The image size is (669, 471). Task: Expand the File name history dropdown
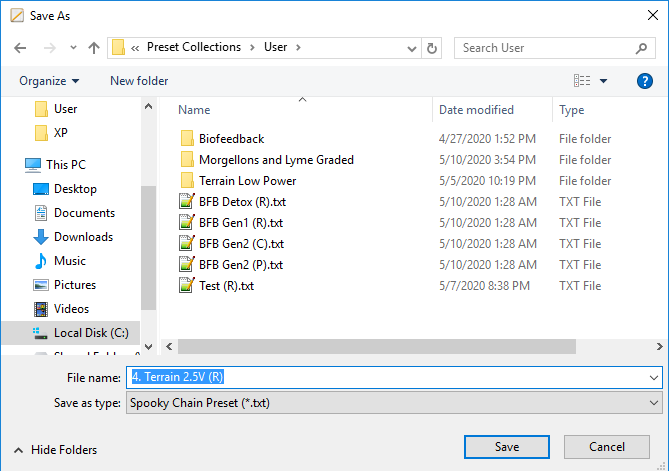click(654, 378)
